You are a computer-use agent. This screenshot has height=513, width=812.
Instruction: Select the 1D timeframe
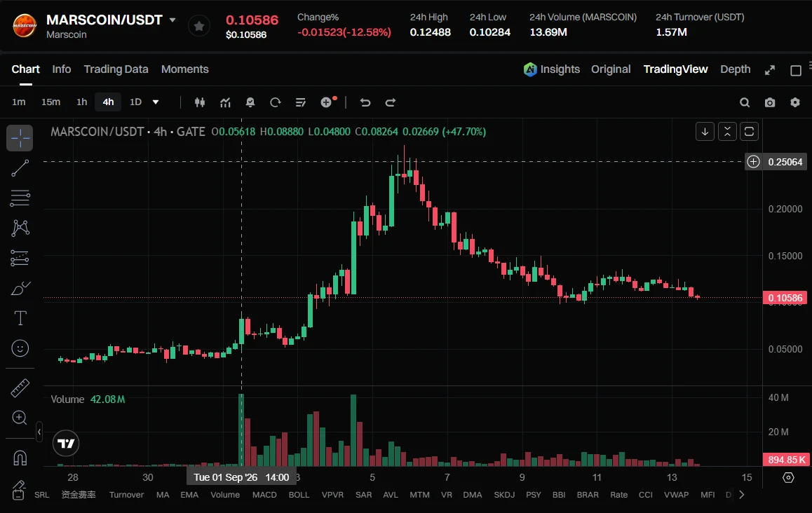(x=135, y=102)
